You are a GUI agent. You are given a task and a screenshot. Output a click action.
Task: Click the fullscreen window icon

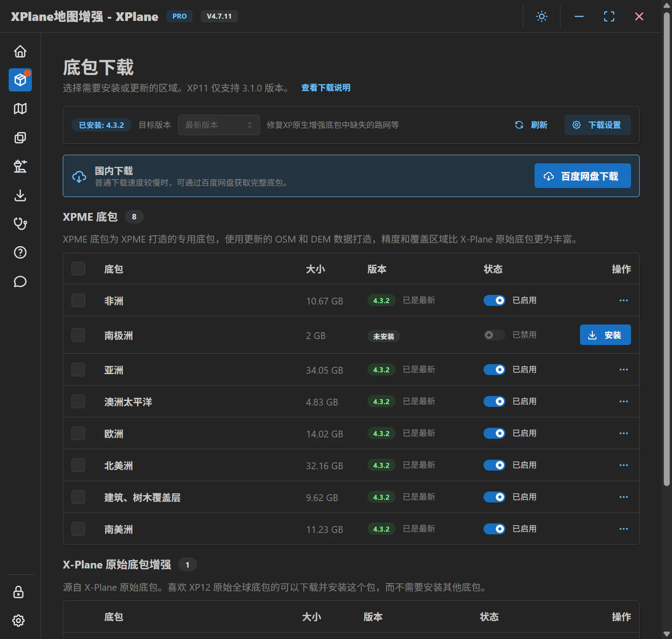click(609, 16)
